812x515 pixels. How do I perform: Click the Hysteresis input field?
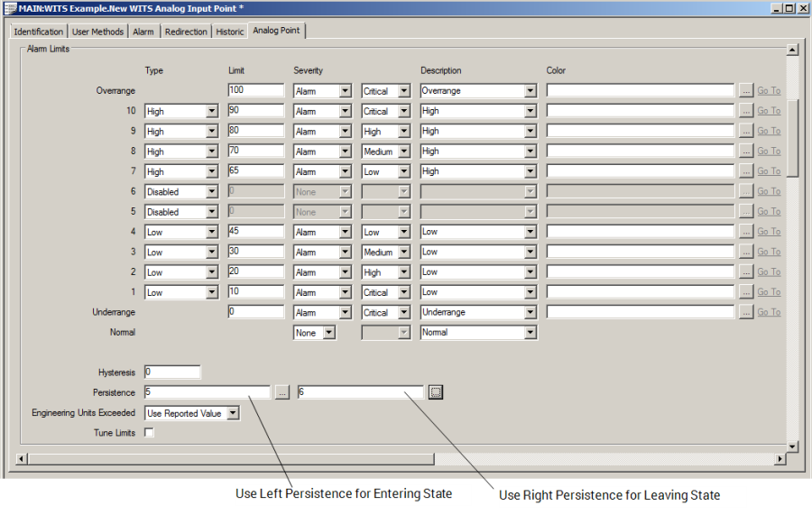pos(172,372)
